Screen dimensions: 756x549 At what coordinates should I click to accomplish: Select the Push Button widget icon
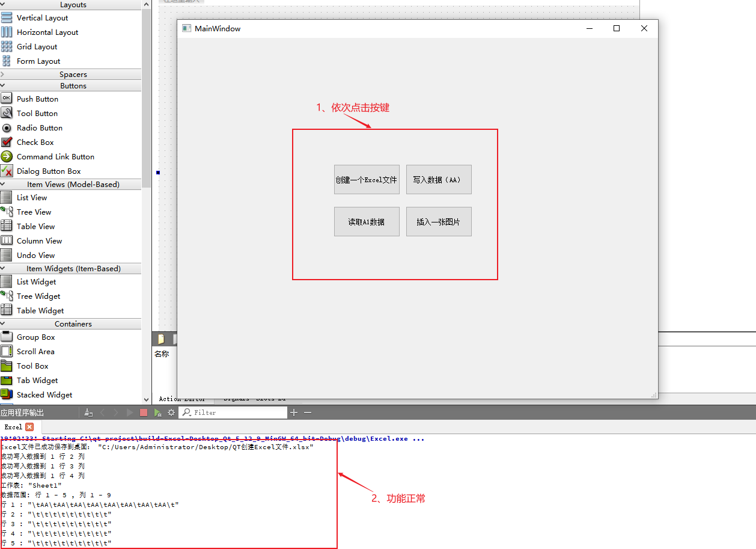tap(6, 98)
